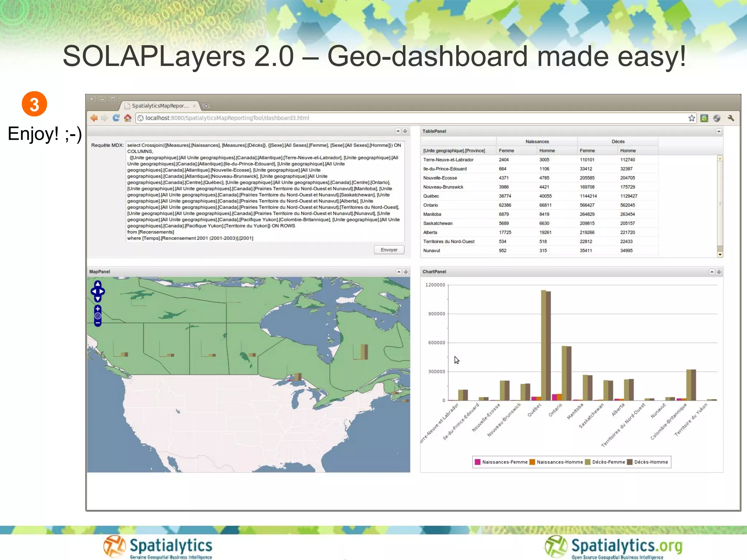Select the Terre-Neuve-et-Labrador table row
This screenshot has height=560, width=747.
coord(540,160)
